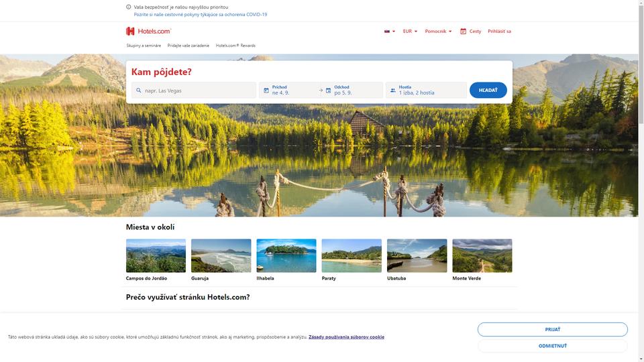This screenshot has width=644, height=362.
Task: Click the Hotels.com logo icon
Action: [130, 32]
